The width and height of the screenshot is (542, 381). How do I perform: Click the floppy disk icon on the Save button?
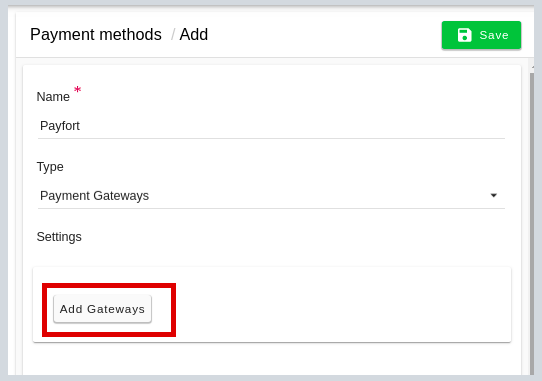coord(464,35)
